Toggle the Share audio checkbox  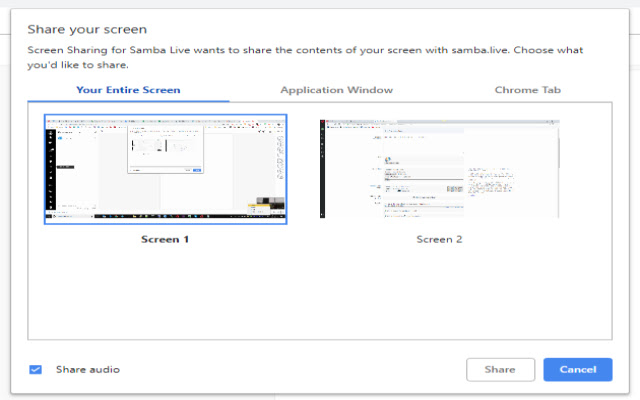(36, 369)
